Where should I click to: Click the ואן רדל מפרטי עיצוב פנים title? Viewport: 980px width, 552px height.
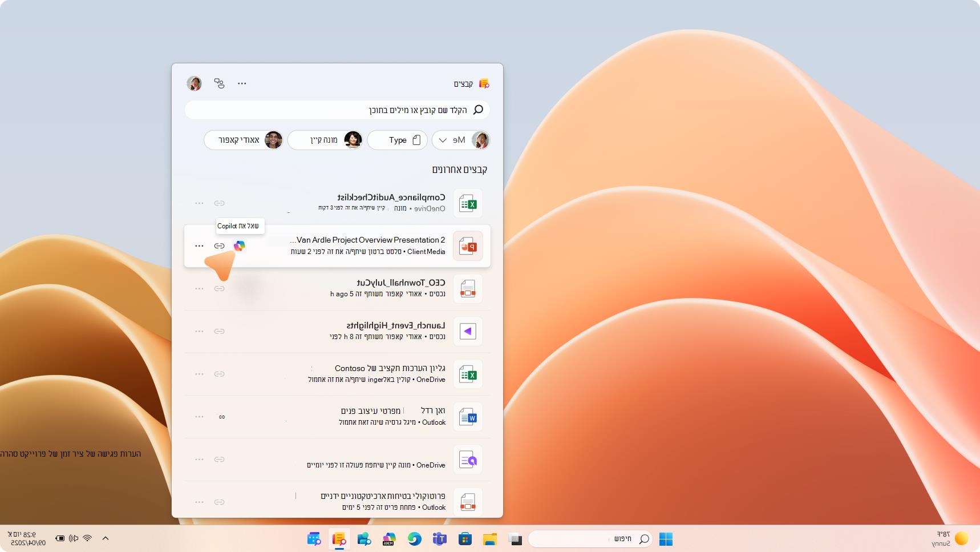coord(393,411)
